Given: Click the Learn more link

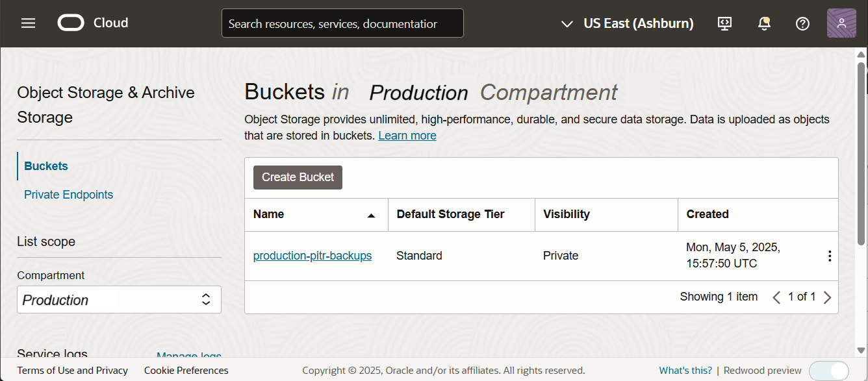Looking at the screenshot, I should 407,136.
